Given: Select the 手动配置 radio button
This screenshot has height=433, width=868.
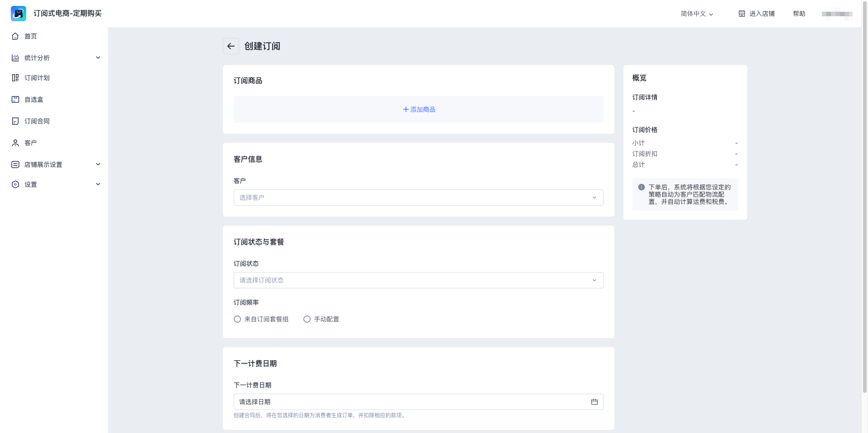Looking at the screenshot, I should [307, 319].
